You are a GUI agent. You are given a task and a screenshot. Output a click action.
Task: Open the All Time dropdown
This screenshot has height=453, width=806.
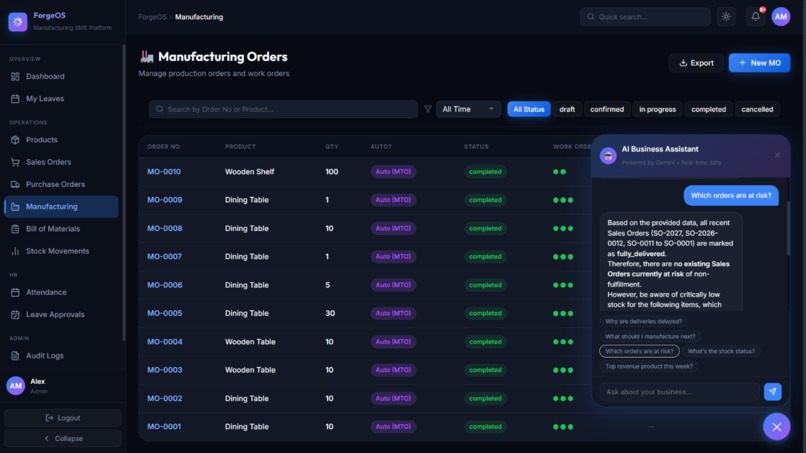tap(468, 109)
